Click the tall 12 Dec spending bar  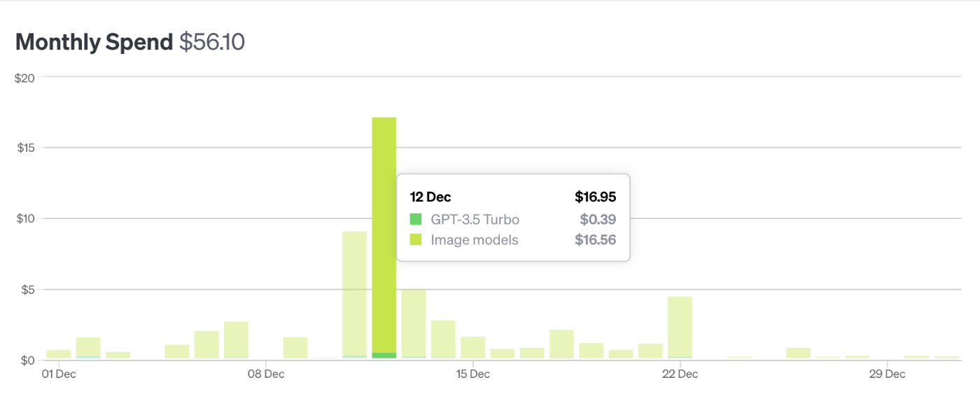click(384, 238)
